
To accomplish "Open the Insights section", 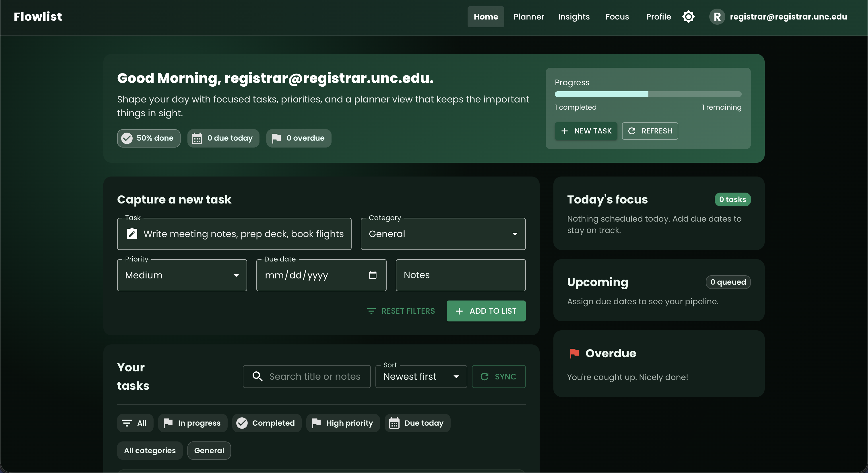I will click(x=573, y=17).
